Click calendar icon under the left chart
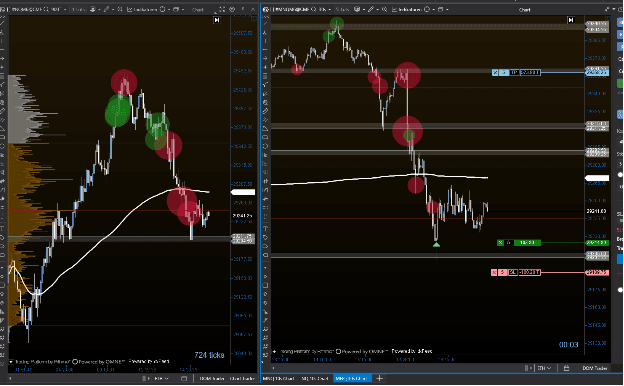Screen dimensions: 624x386 pyautogui.click(x=184, y=378)
